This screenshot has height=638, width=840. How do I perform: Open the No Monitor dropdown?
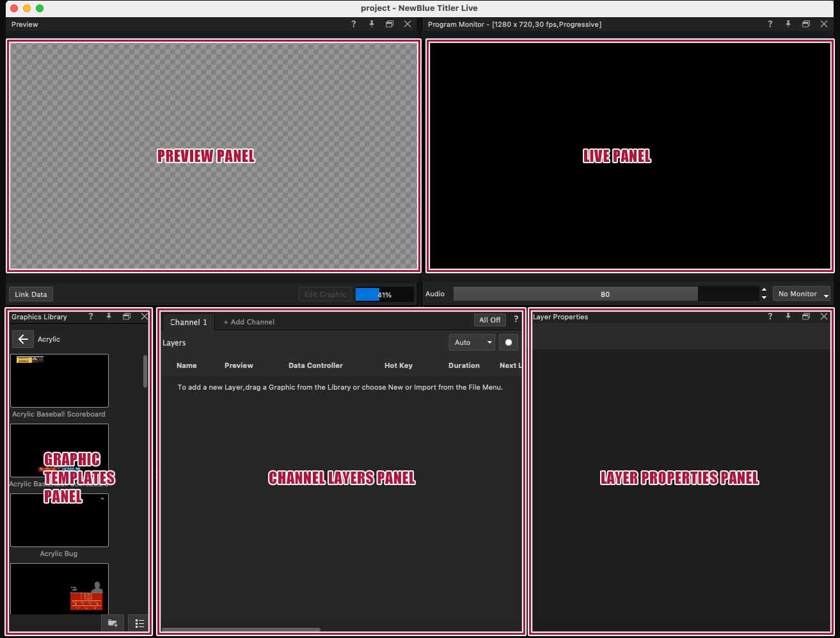tap(802, 294)
